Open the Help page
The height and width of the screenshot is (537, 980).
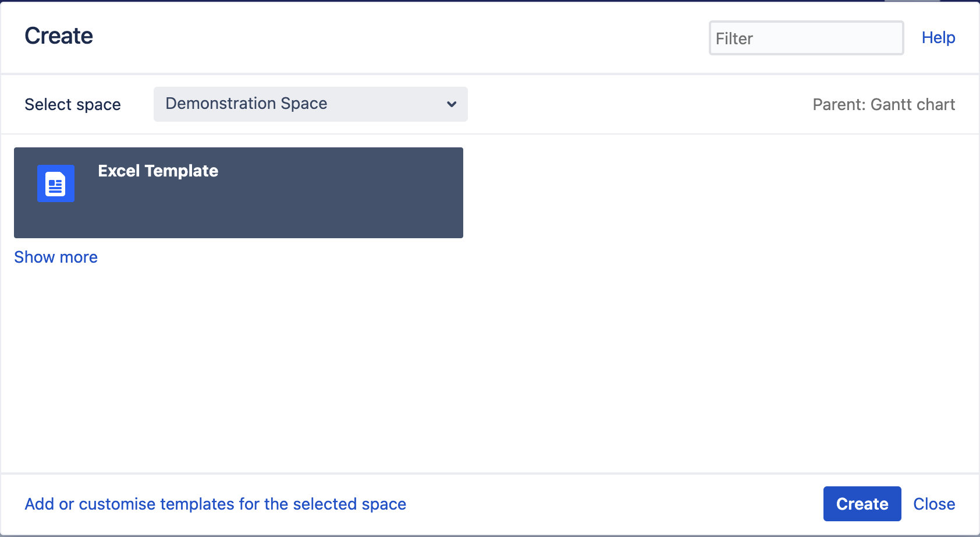coord(938,37)
